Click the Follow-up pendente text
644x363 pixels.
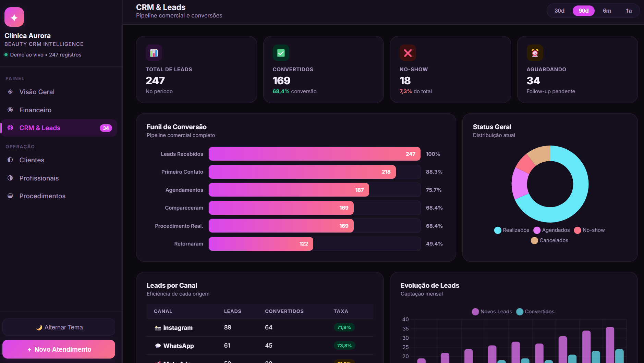(x=551, y=91)
